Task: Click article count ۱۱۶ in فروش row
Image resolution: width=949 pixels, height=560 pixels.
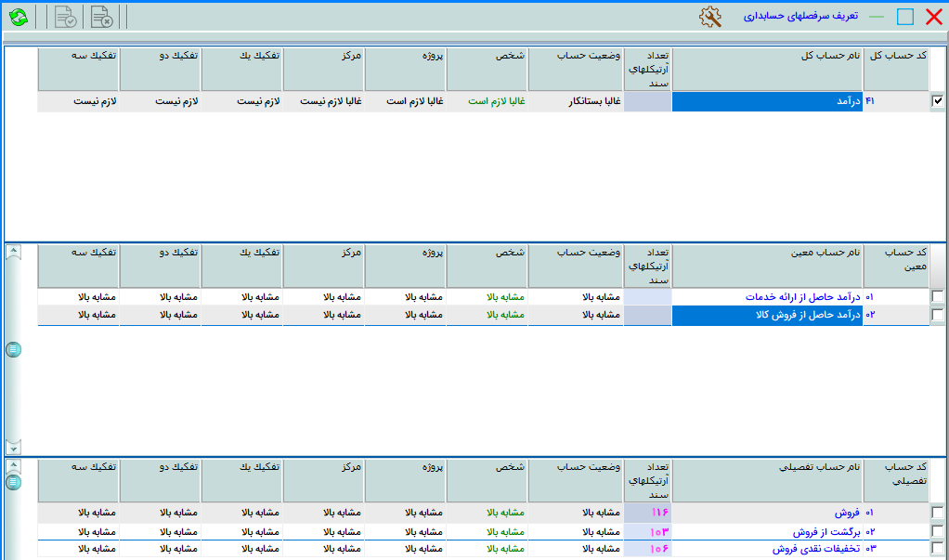Action: (x=658, y=512)
